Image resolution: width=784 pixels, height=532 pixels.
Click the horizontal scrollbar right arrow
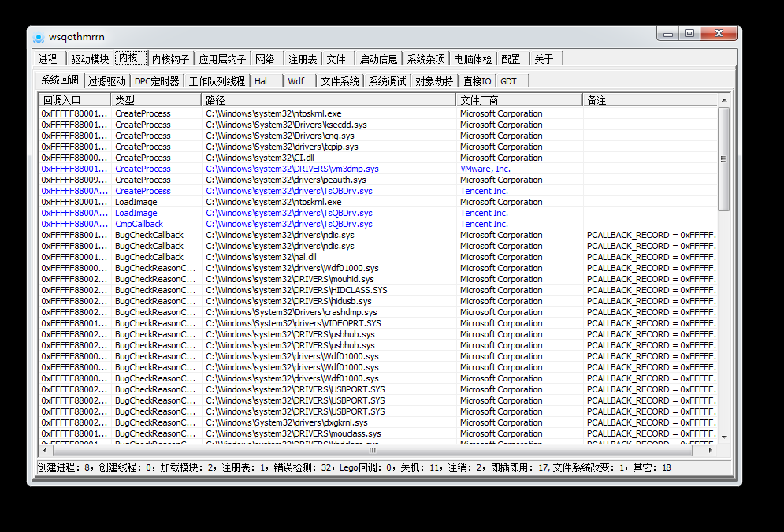tap(711, 451)
